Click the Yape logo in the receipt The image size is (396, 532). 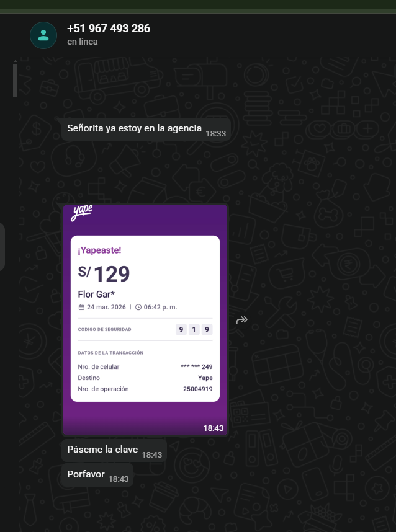point(82,213)
